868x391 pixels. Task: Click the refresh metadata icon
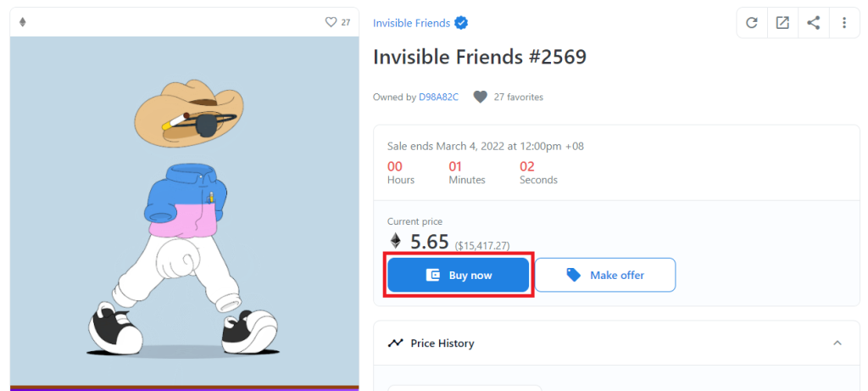(751, 23)
